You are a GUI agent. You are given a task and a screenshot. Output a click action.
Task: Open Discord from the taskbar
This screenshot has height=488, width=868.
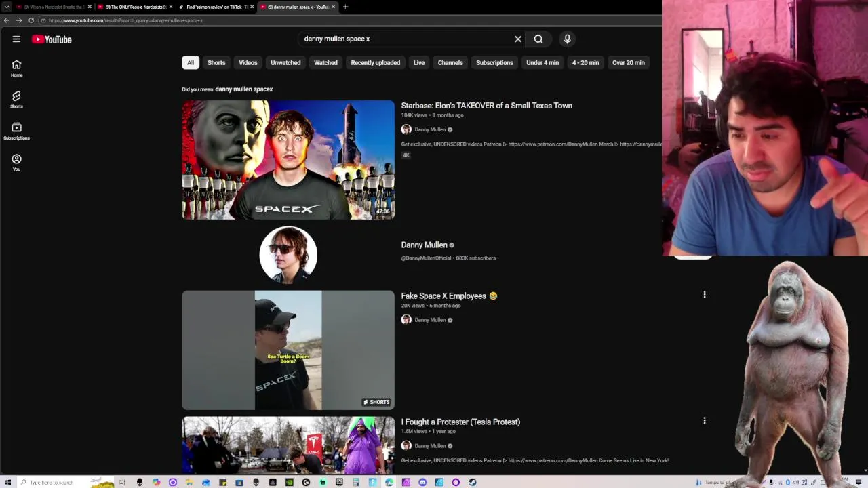(422, 482)
